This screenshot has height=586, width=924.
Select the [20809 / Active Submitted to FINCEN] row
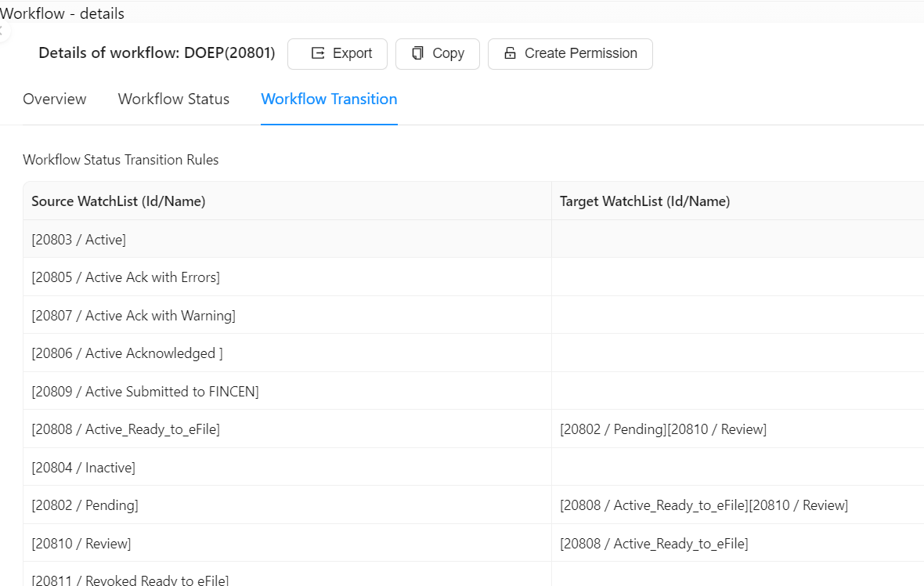coord(473,391)
